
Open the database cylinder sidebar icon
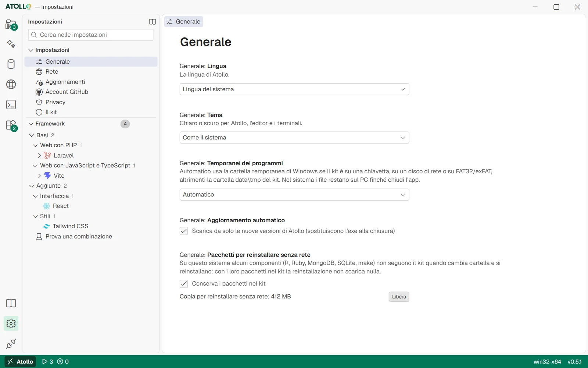(x=11, y=64)
